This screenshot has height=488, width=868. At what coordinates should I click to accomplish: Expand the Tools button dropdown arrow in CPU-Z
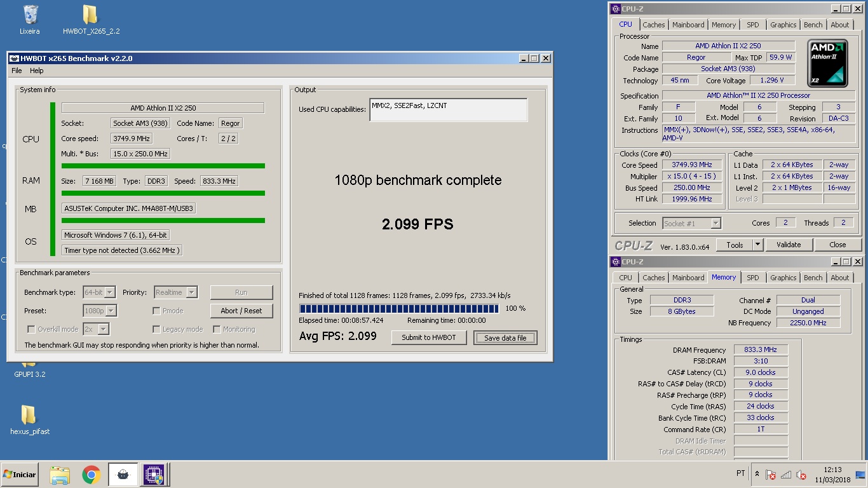757,245
